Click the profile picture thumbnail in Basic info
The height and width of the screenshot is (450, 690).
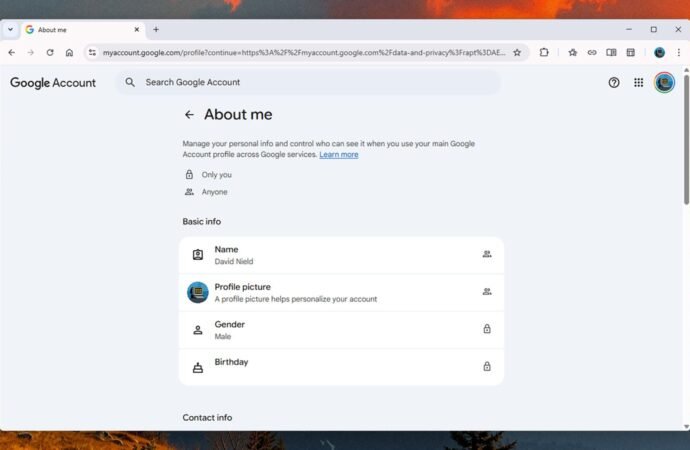pos(198,293)
